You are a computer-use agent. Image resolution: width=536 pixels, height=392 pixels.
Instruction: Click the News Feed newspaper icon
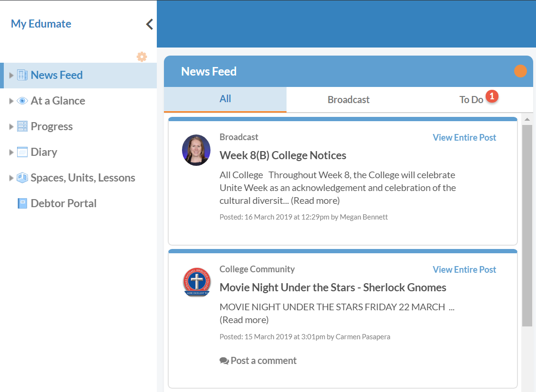coord(22,75)
